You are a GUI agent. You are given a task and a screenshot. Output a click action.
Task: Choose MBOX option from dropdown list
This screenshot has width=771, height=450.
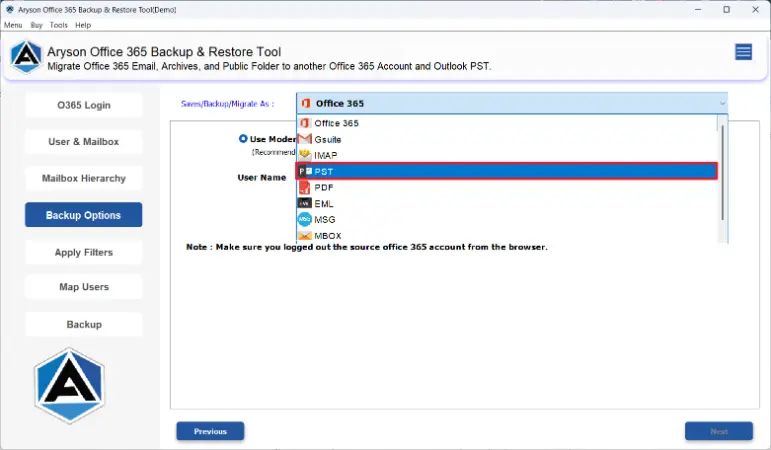coord(507,236)
